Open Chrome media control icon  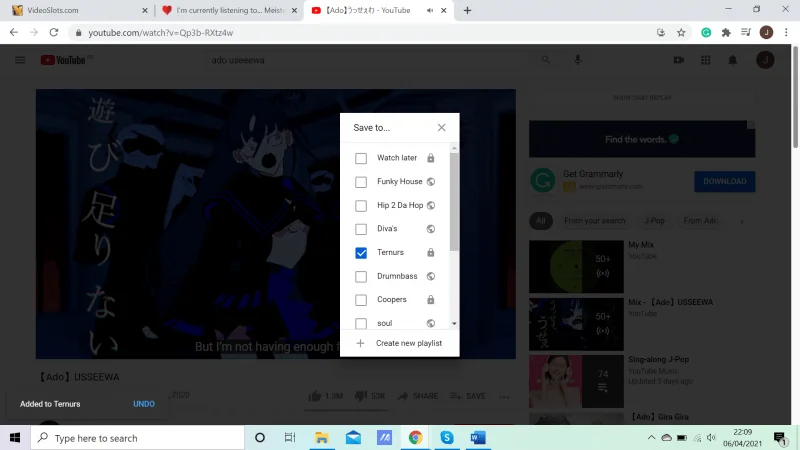[x=746, y=33]
